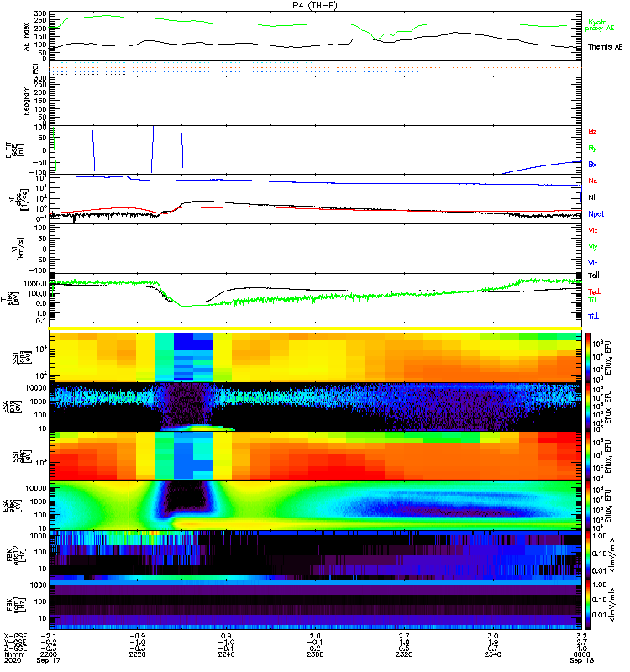
Task: Select the black Themis AE legend label
Action: 605,47
